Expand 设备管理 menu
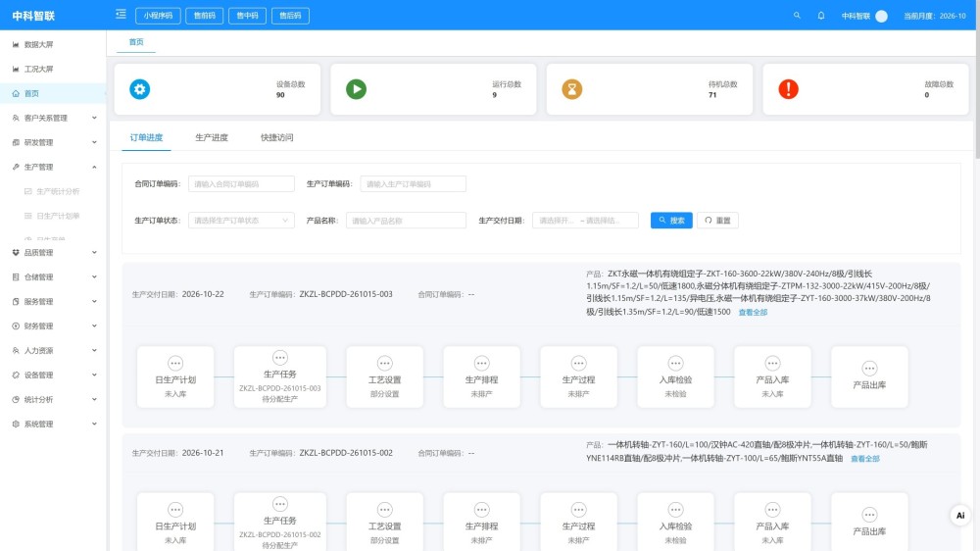980x551 pixels. tap(53, 375)
